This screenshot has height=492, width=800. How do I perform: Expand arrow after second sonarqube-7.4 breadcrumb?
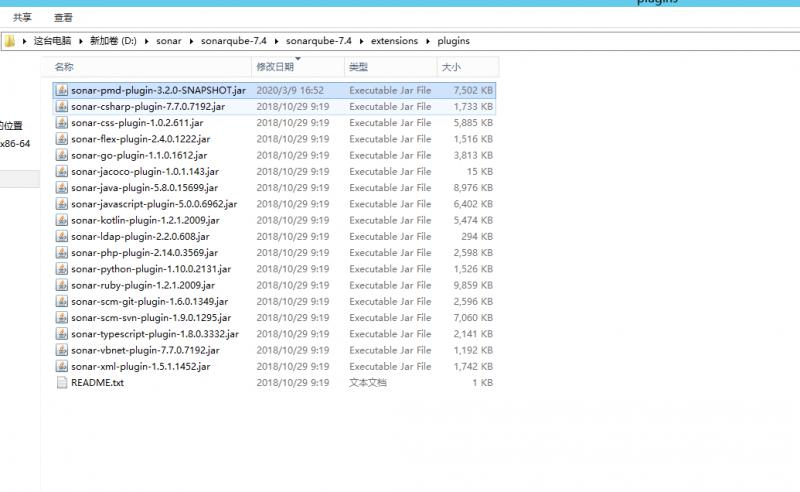(x=361, y=41)
